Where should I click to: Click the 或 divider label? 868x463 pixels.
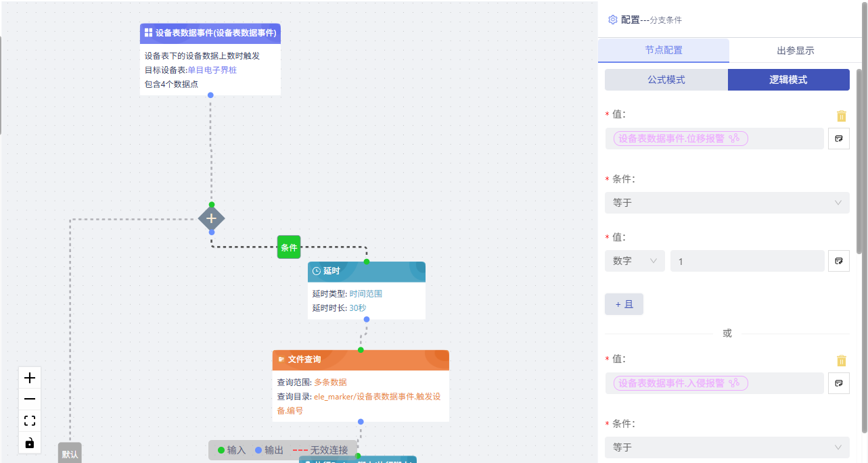coord(727,333)
